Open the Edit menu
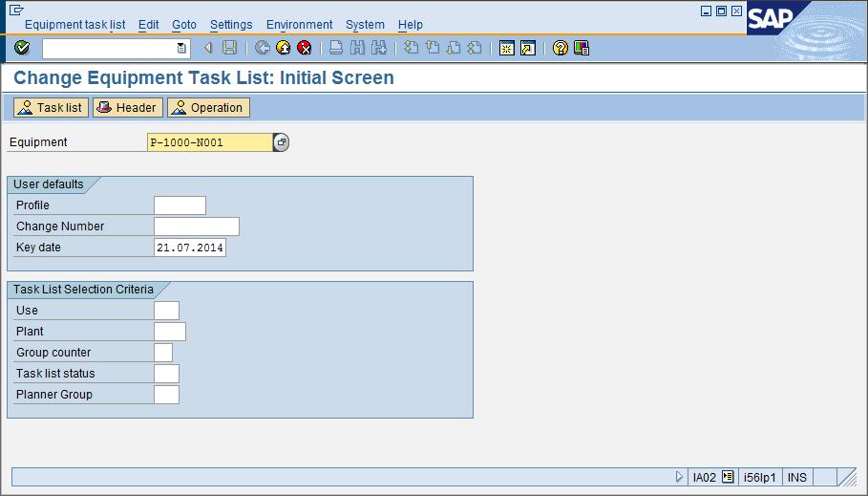The height and width of the screenshot is (496, 868). coord(148,25)
